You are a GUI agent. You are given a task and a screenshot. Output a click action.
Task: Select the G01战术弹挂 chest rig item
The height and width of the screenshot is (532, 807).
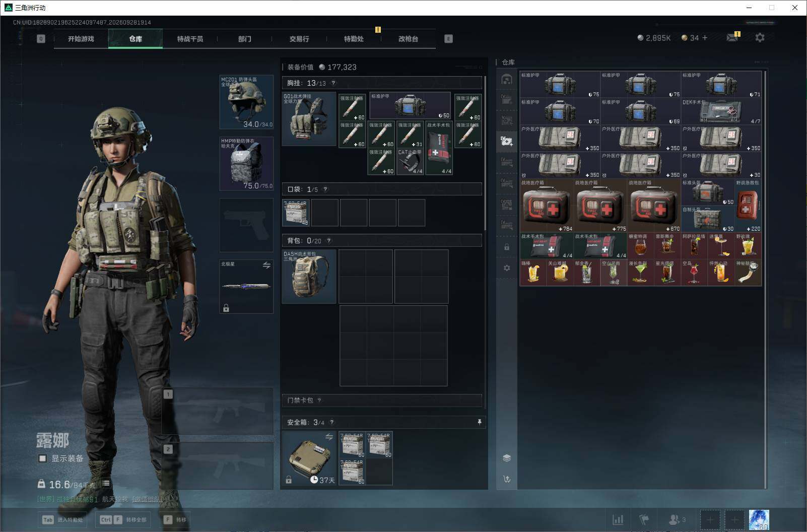309,118
